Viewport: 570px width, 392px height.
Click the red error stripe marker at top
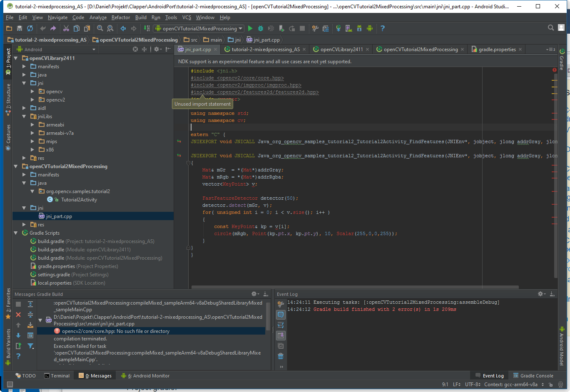[x=555, y=70]
